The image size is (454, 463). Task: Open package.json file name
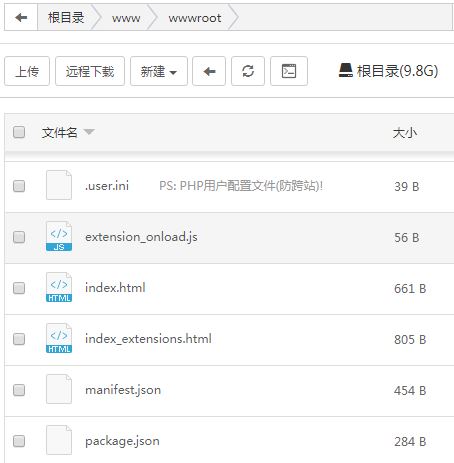[x=122, y=441]
